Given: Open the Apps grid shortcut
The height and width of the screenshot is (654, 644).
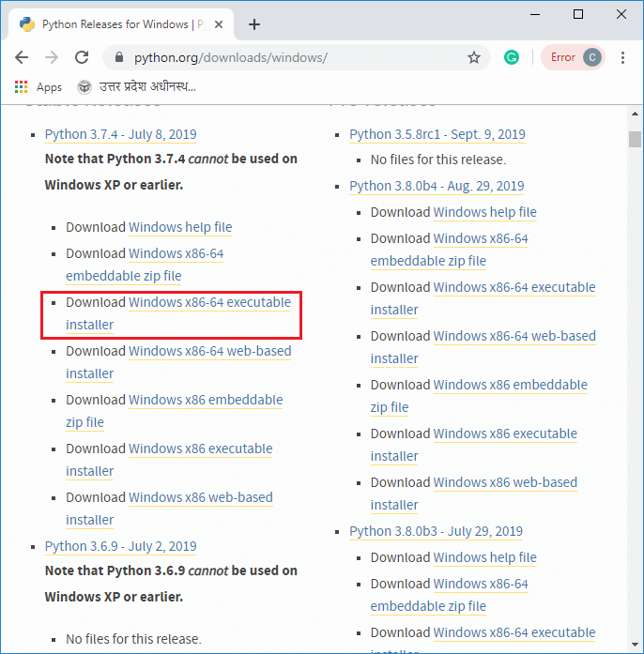Looking at the screenshot, I should click(x=38, y=87).
